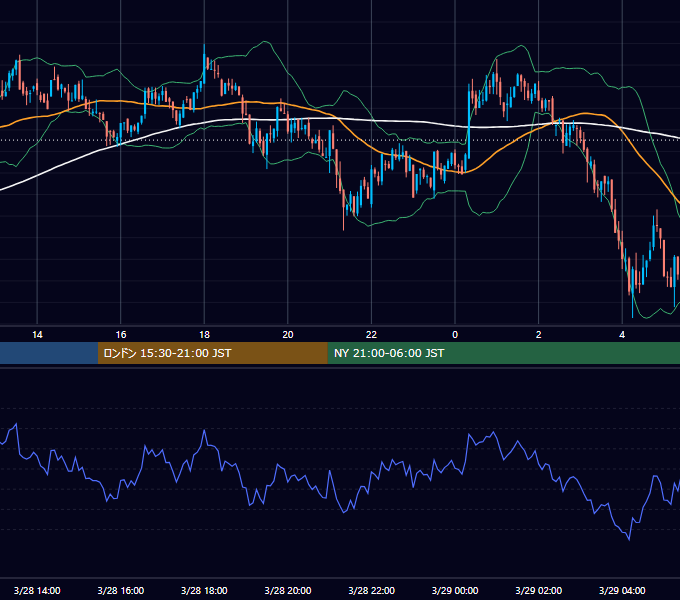Click the 16 hour label on price chart axis
The image size is (680, 600).
[x=121, y=335]
